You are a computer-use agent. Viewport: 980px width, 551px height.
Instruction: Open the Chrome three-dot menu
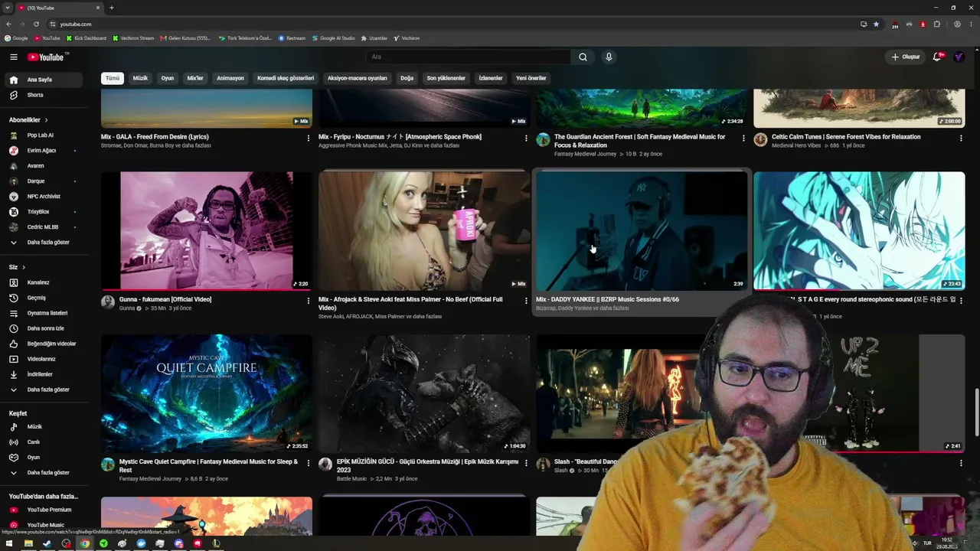click(x=972, y=24)
